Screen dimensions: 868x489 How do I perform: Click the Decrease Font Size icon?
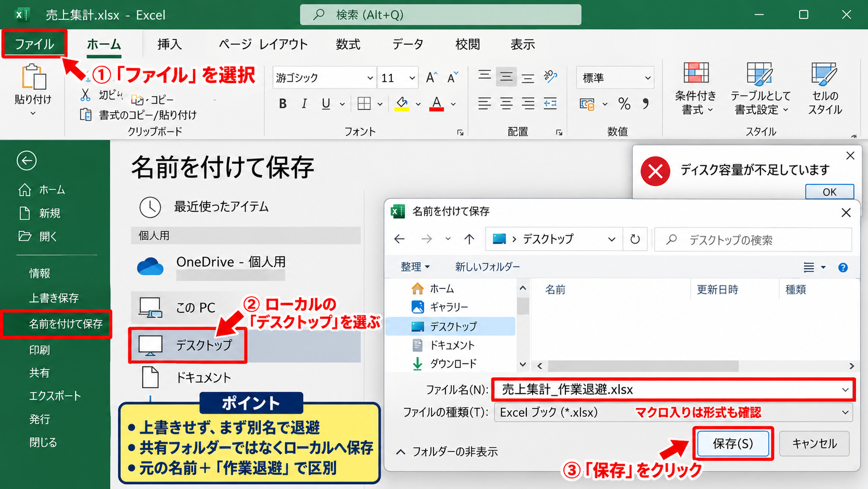453,78
